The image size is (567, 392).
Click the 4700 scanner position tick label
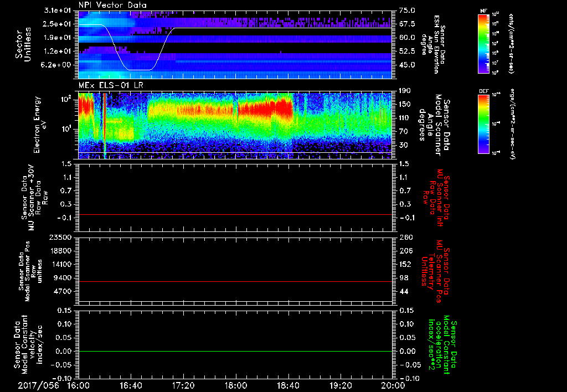coord(63,291)
